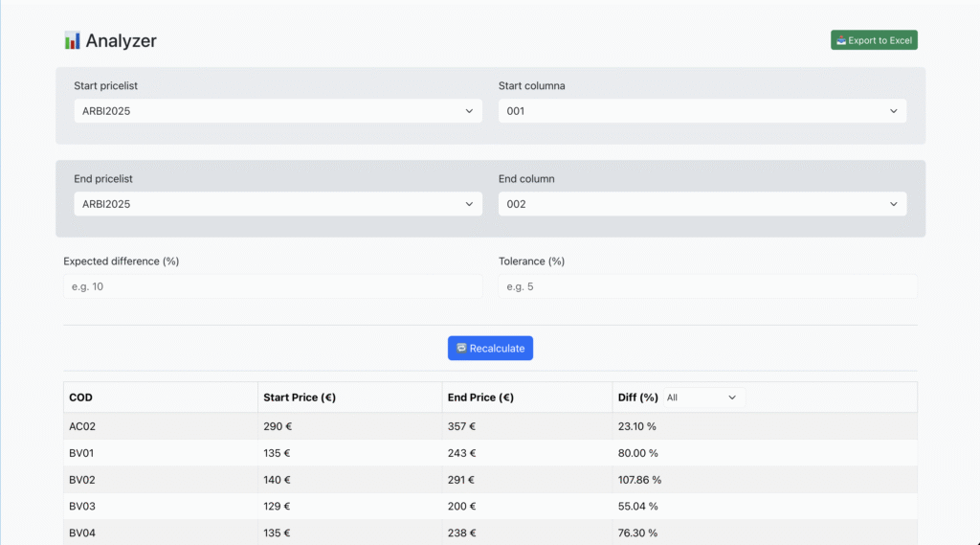The image size is (980, 545).
Task: Click the bar chart icon beside Analyzer
Action: [x=73, y=40]
